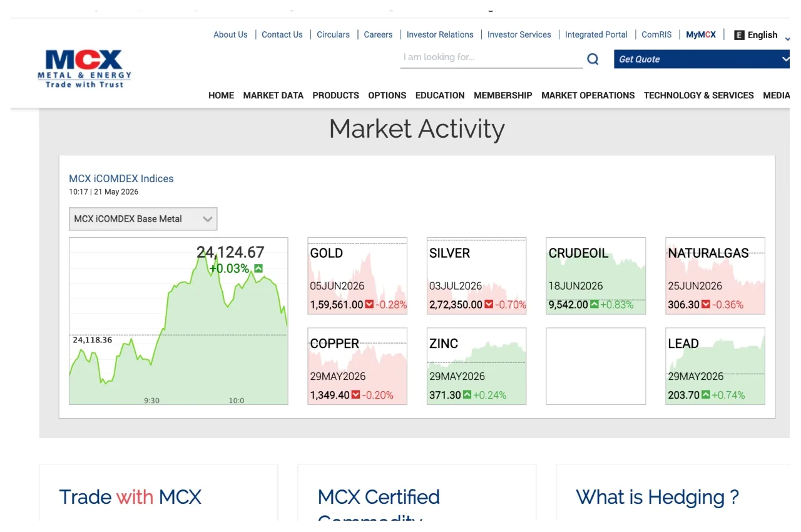Screen dimensions: 801x532
Task: Click the GOLD price 1,59,561.00
Action: tap(337, 305)
